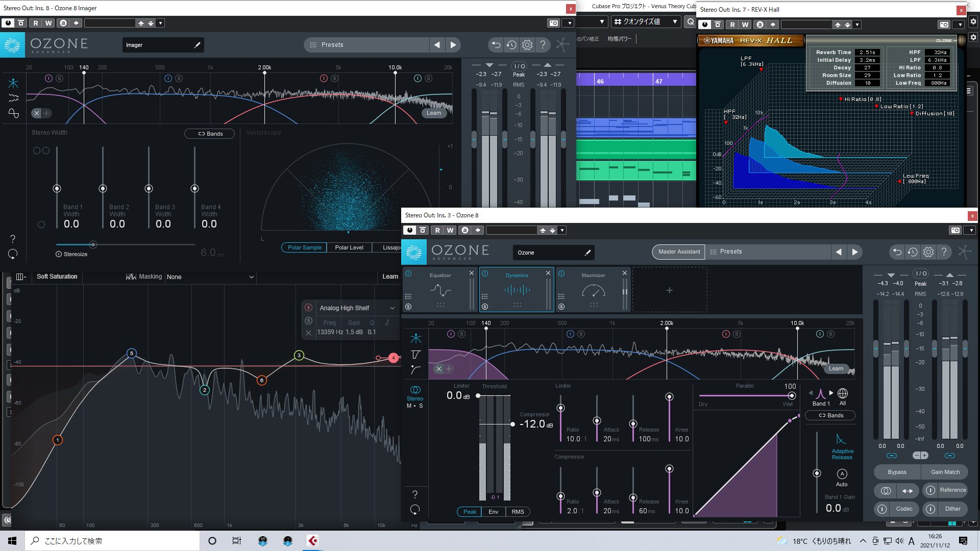The height and width of the screenshot is (551, 980).
Task: Open Cubase from the Windows taskbar
Action: coord(313,540)
